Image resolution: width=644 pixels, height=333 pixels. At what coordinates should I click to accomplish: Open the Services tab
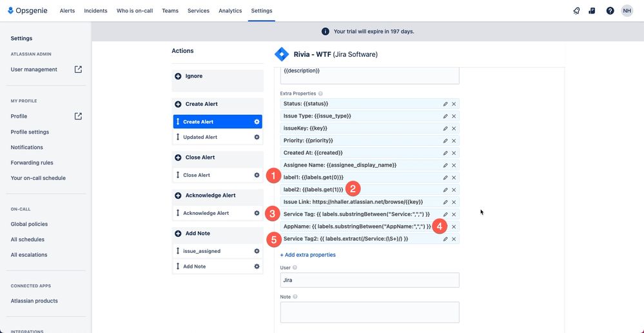199,11
